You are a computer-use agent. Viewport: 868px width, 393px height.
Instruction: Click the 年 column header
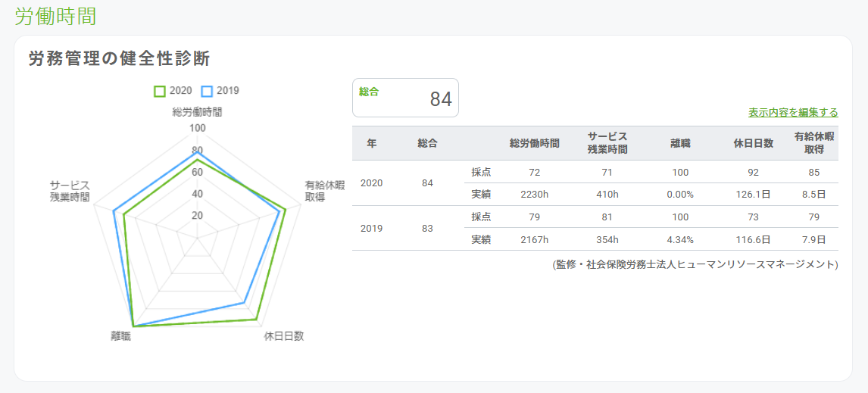(x=371, y=143)
